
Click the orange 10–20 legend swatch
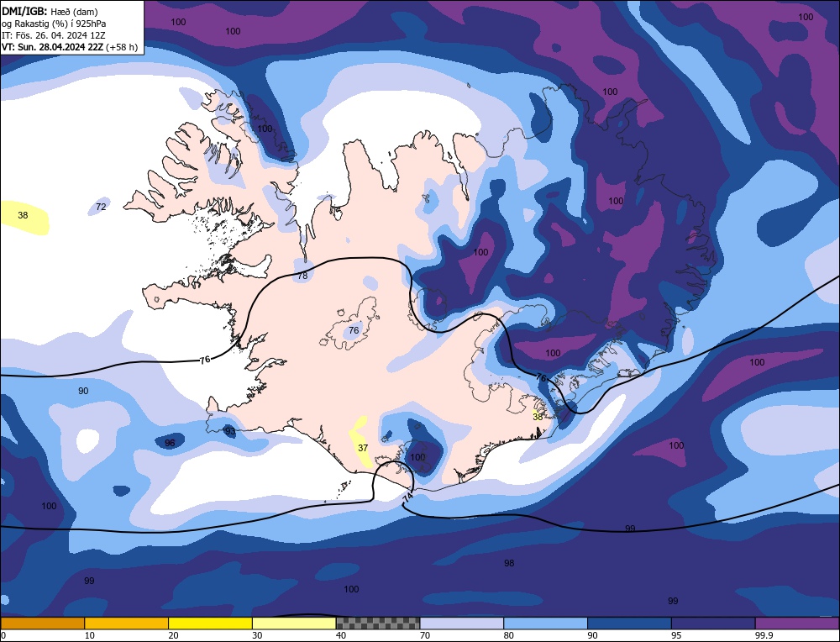127,624
